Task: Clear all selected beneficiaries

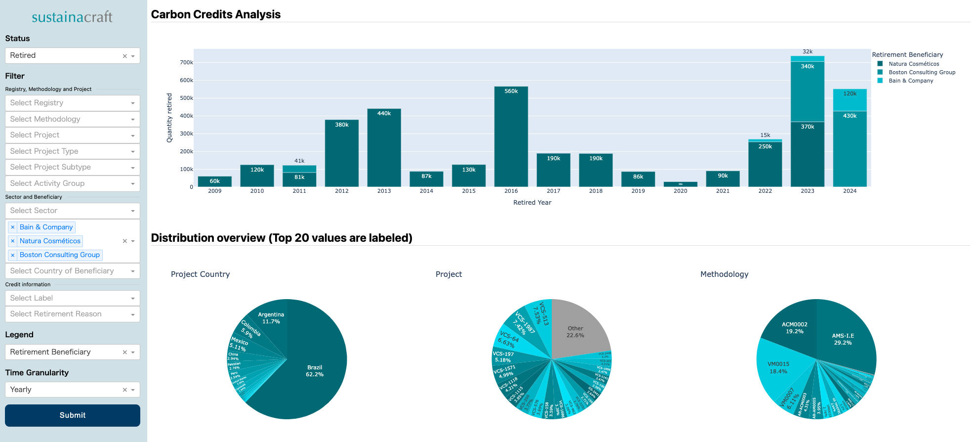Action: [x=125, y=241]
